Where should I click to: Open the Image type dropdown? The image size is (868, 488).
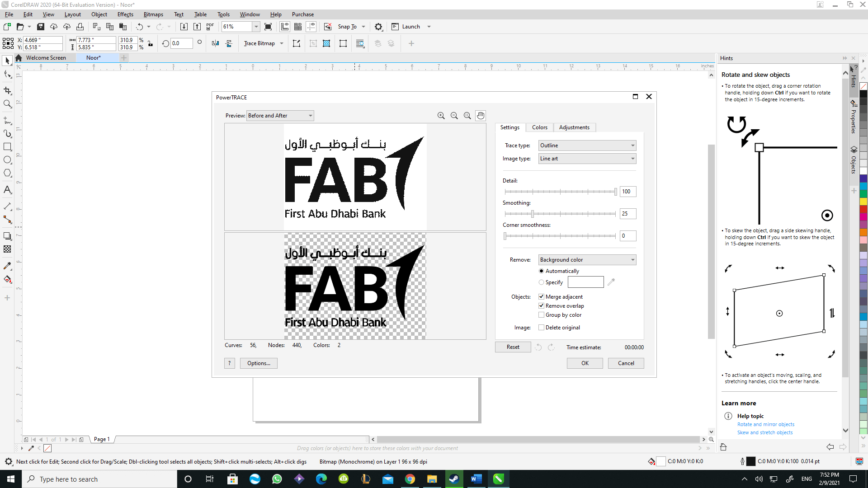[587, 159]
